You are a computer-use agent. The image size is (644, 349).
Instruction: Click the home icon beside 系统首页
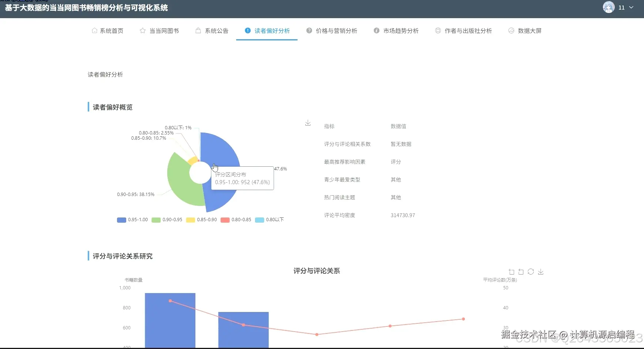click(x=94, y=31)
